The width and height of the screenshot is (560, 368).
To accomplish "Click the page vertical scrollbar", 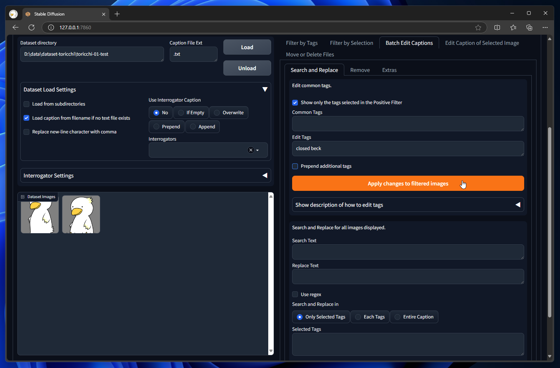I will click(x=549, y=222).
